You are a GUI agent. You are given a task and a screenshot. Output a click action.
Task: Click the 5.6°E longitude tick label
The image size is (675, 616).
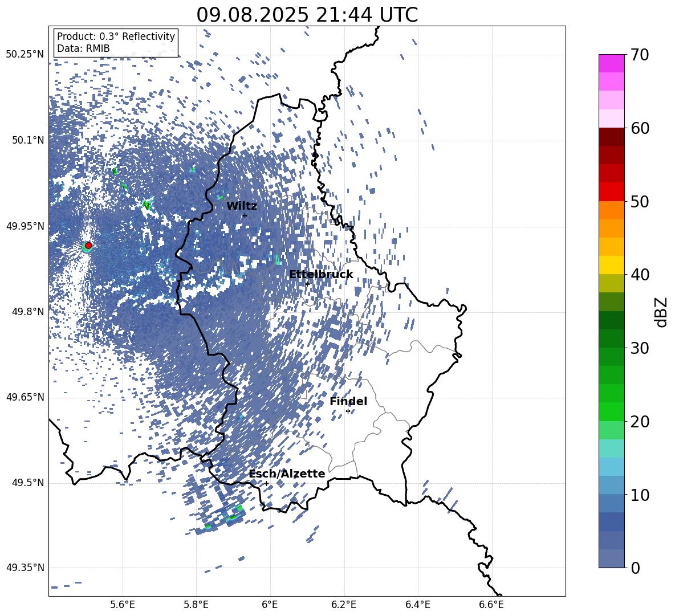123,605
